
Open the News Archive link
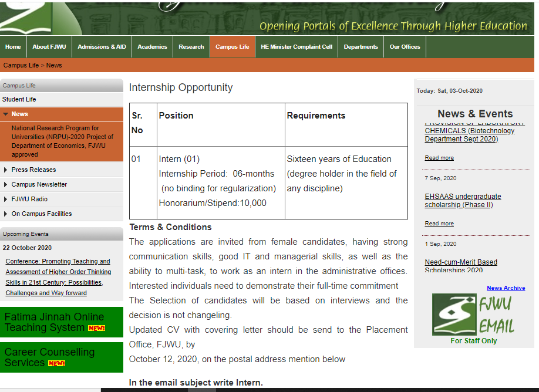click(x=506, y=288)
